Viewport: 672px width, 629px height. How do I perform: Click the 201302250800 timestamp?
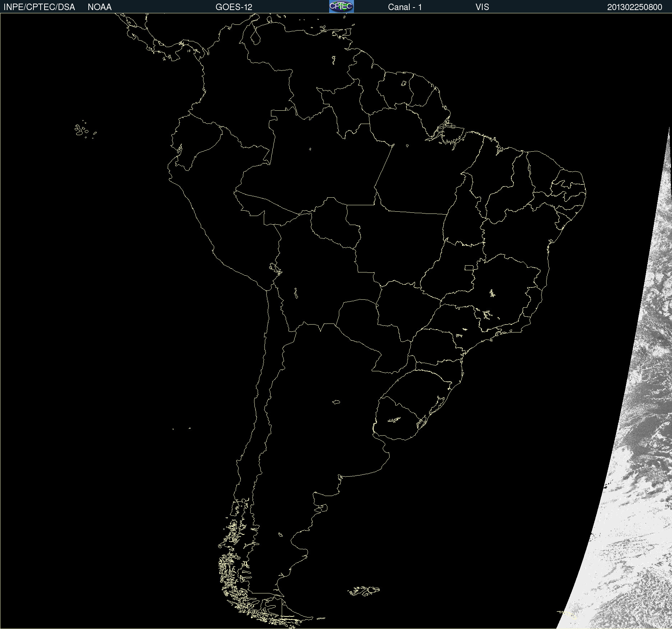point(635,7)
